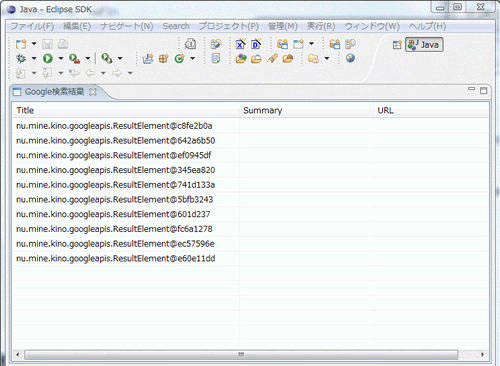Click the Summary column header
Screen dimensions: 500x366
click(x=306, y=110)
